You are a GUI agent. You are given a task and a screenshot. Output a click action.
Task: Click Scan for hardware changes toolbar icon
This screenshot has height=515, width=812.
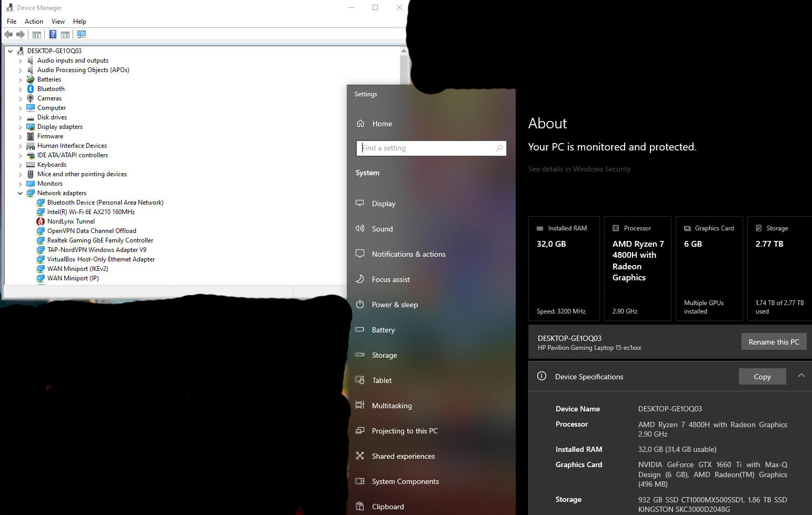82,35
